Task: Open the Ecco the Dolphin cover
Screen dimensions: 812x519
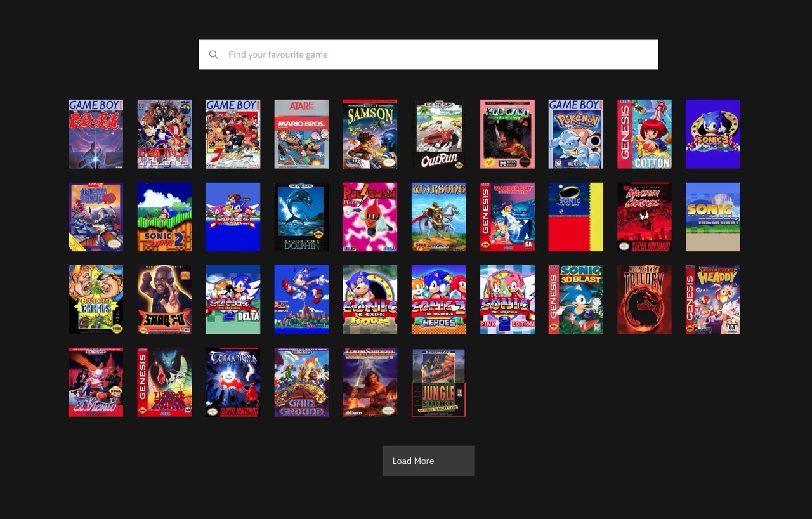Action: (x=301, y=217)
